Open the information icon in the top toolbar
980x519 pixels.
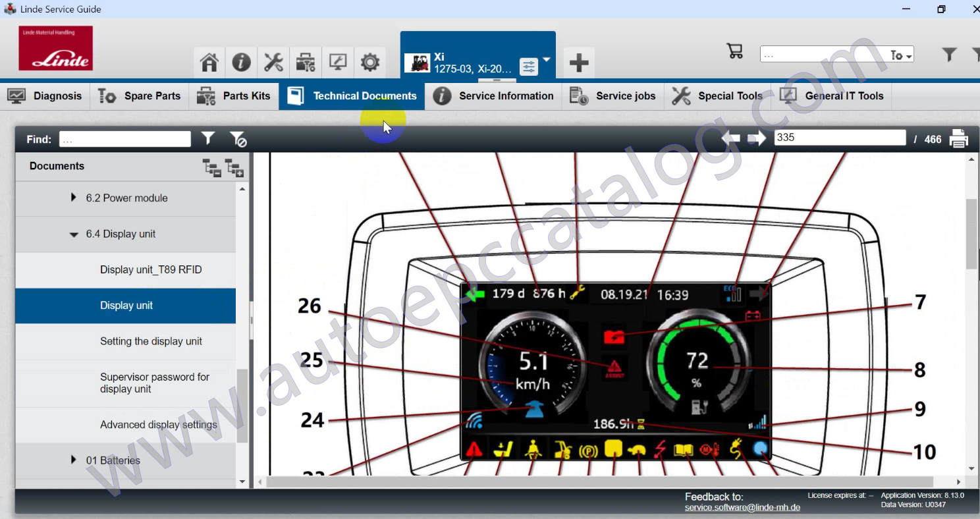tap(241, 63)
